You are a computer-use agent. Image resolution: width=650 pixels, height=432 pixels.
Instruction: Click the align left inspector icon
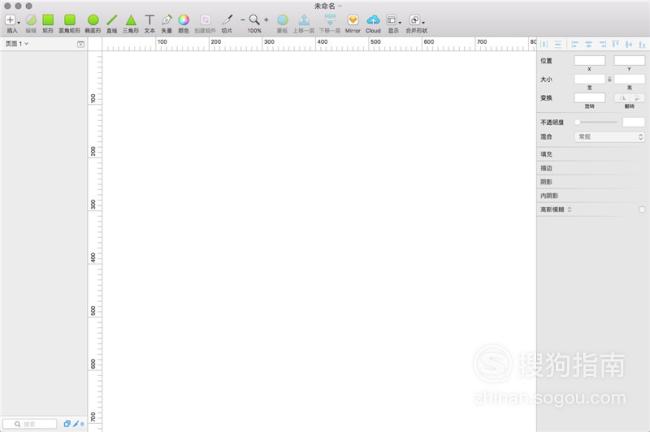tap(574, 44)
